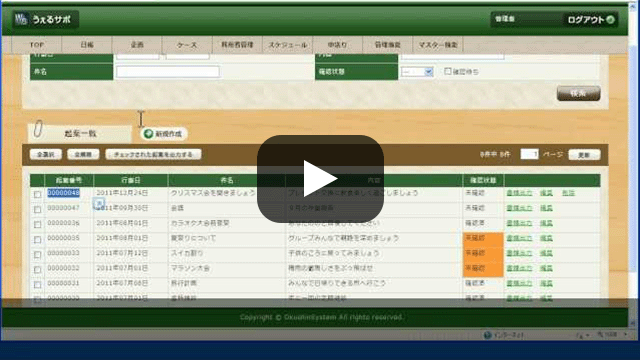This screenshot has width=640, height=360.
Task: Click the 全選択 button
Action: click(x=46, y=154)
